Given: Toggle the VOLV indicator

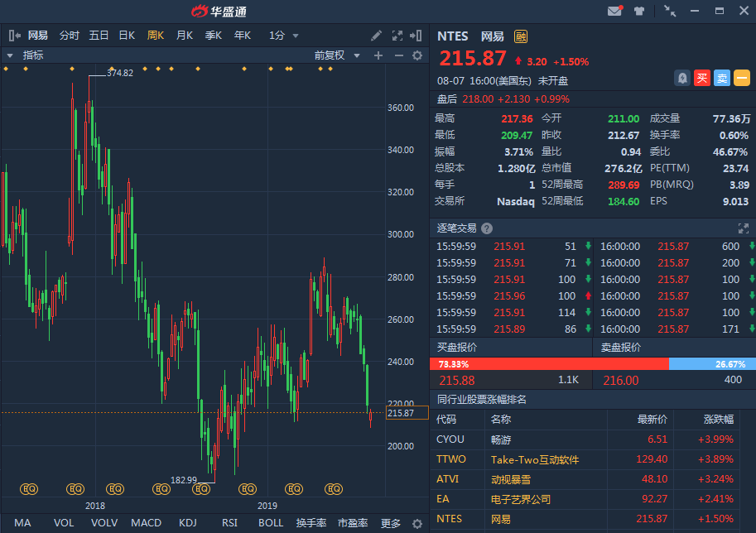Looking at the screenshot, I should 104,523.
